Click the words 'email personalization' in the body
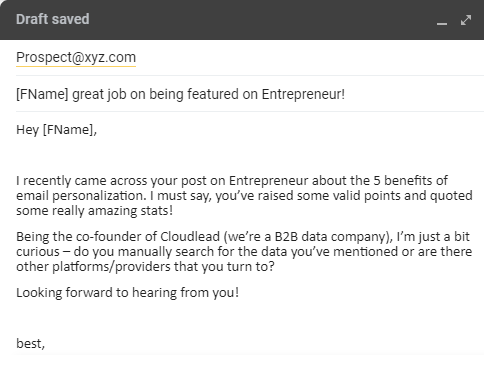Image resolution: width=492 pixels, height=367 pixels. (81, 195)
